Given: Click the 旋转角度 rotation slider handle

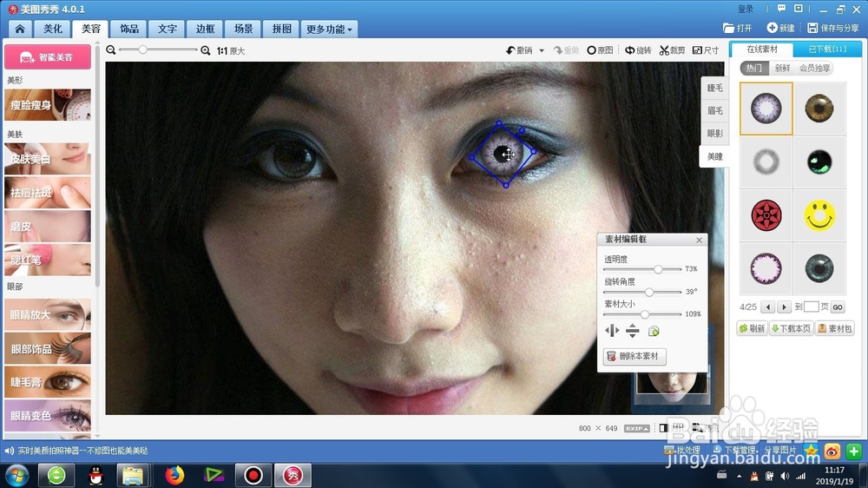Looking at the screenshot, I should pos(649,292).
